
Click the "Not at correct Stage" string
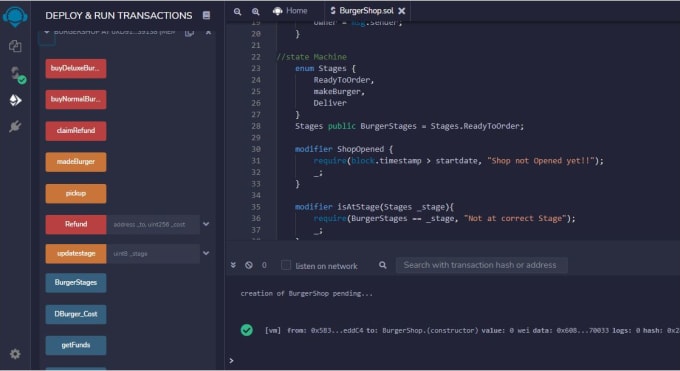coord(516,219)
